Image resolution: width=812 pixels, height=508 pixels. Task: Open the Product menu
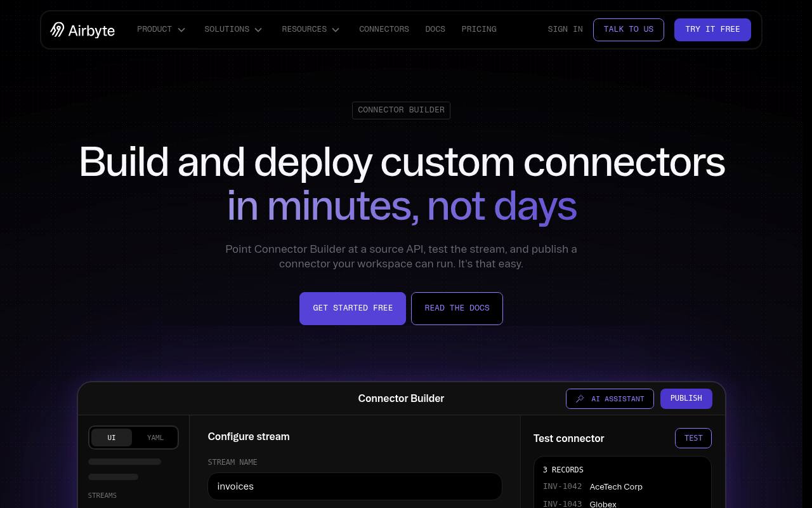click(x=161, y=29)
